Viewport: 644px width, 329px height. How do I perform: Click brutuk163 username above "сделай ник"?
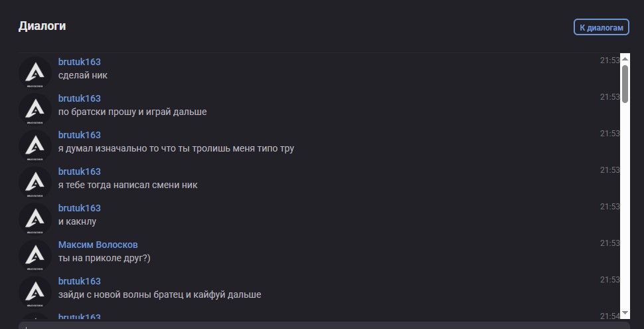coord(79,62)
